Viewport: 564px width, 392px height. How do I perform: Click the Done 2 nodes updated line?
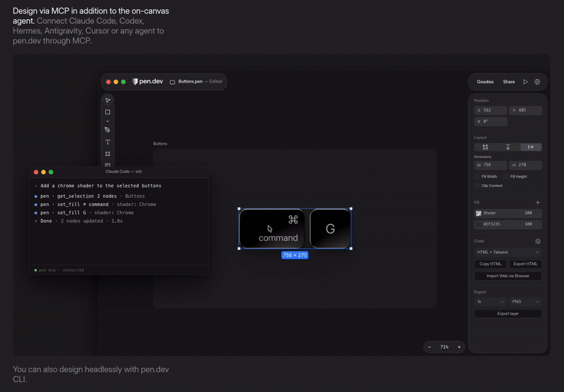[x=78, y=221]
